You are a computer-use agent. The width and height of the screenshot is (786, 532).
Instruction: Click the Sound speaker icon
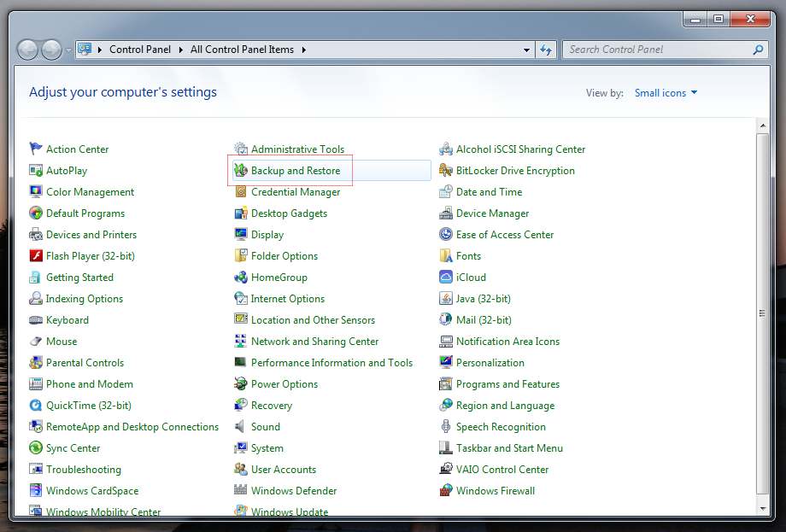coord(241,426)
